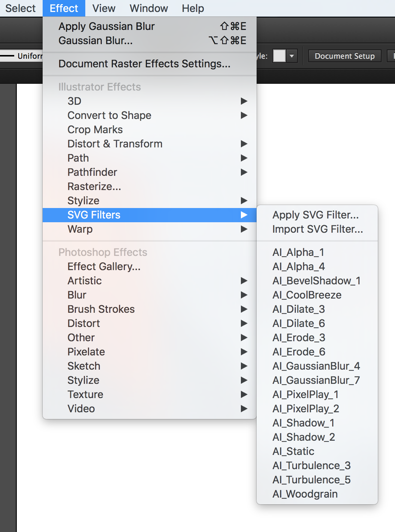The width and height of the screenshot is (395, 532).
Task: Choose Apply SVG Filter
Action: click(315, 215)
